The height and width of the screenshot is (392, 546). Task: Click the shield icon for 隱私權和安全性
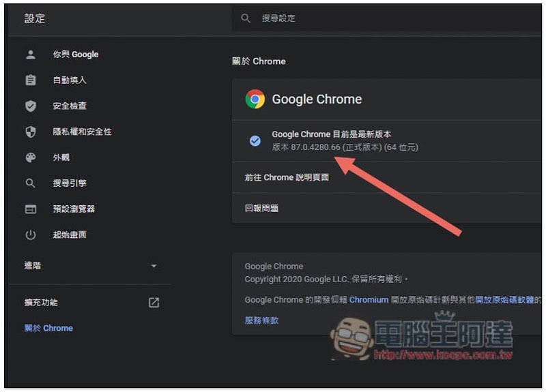(30, 132)
